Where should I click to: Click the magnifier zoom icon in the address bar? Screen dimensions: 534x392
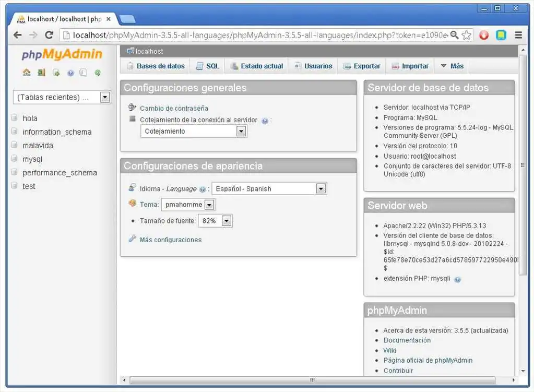tap(454, 35)
